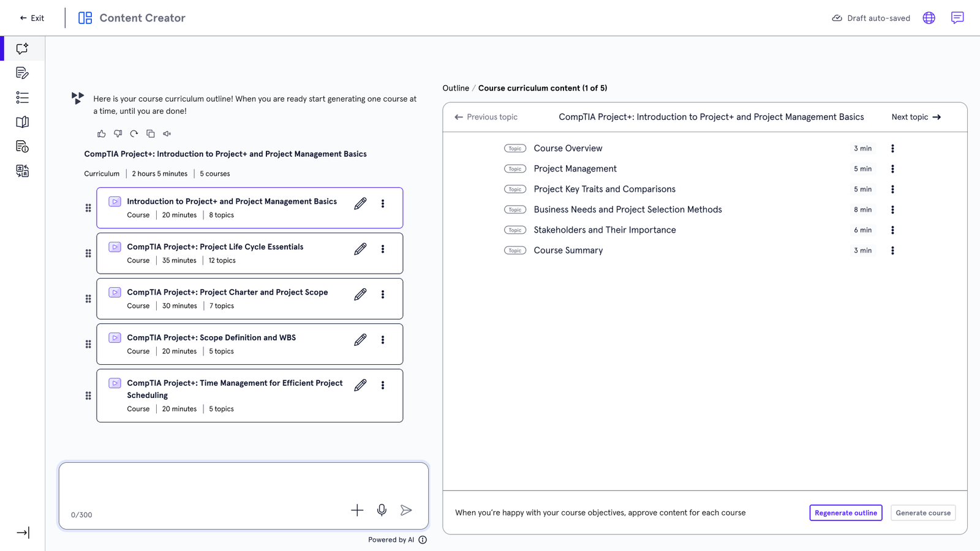Select the Time Management for Efficient Project Scheduling card
The width and height of the screenshot is (980, 551).
coord(250,395)
